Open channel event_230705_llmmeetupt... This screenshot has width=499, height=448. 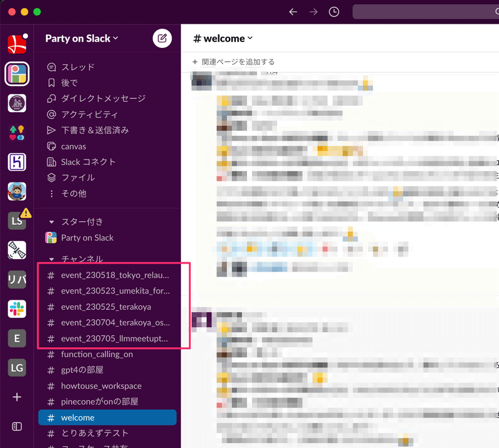point(107,338)
